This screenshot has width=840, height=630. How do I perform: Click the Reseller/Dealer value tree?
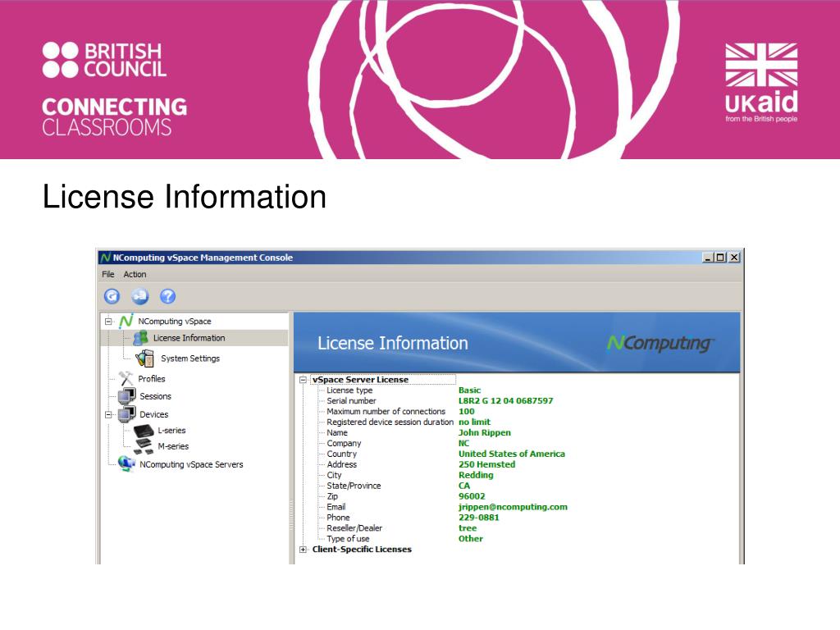tap(467, 528)
